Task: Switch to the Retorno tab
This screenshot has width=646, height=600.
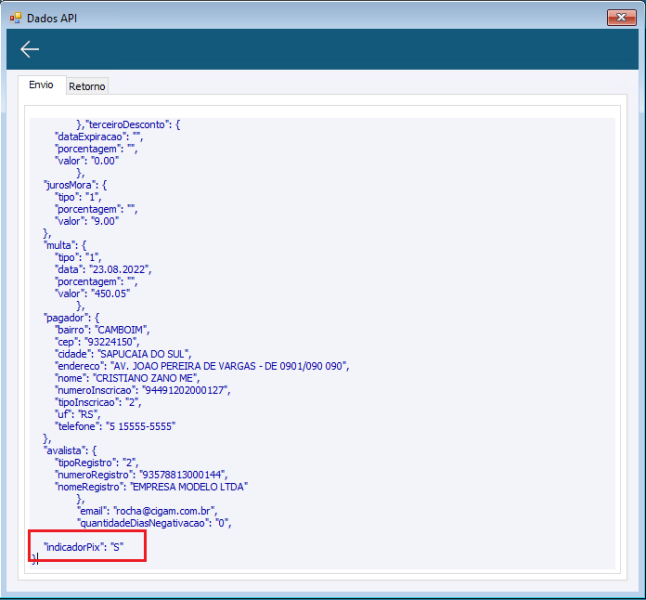Action: 87,86
